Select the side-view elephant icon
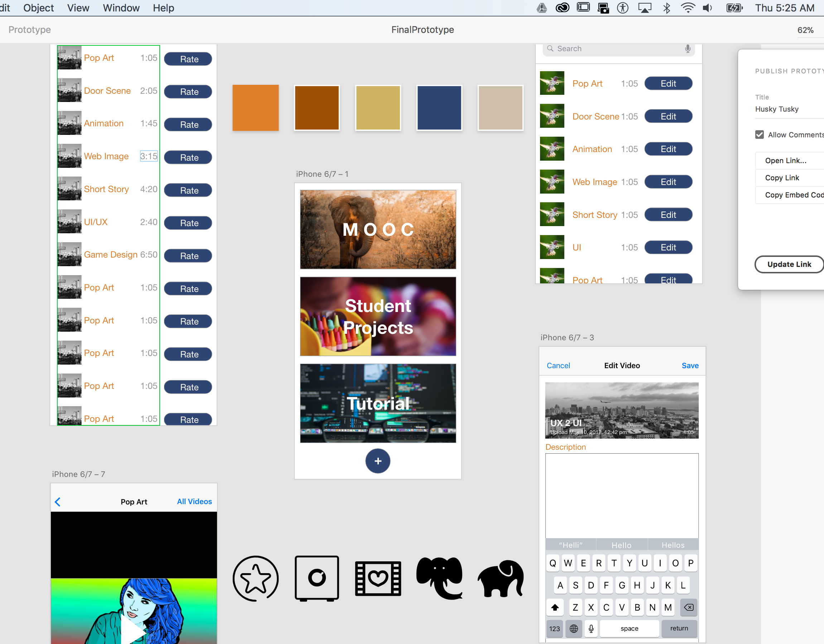The image size is (824, 644). click(x=501, y=579)
